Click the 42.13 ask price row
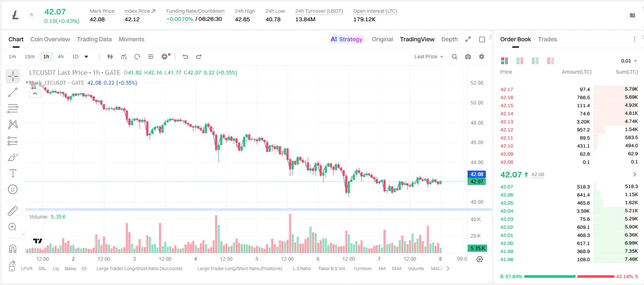Screen dimensions: 644x285 pos(569,122)
